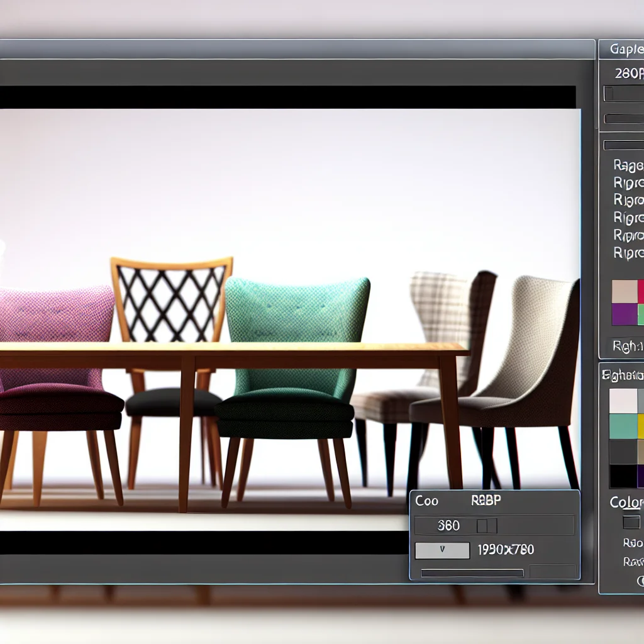Click the long bar at popup bottom

pyautogui.click(x=472, y=573)
